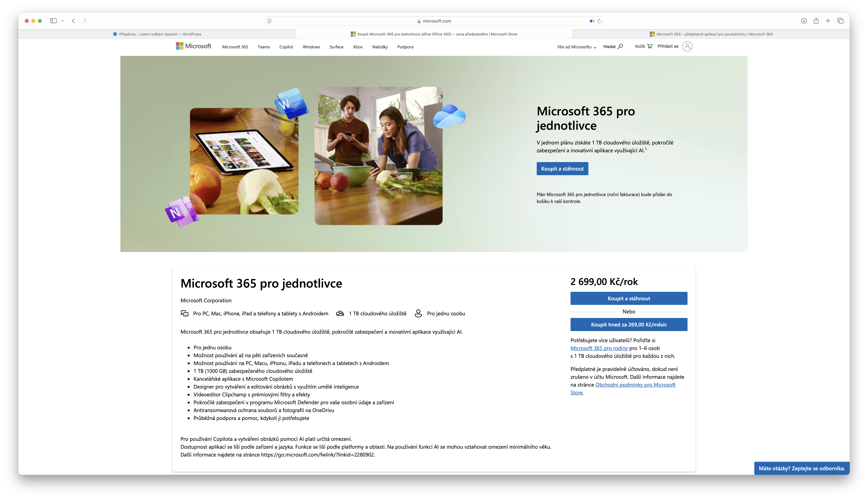Image resolution: width=868 pixels, height=499 pixels.
Task: Toggle the Safari sidebar button
Action: [x=53, y=21]
